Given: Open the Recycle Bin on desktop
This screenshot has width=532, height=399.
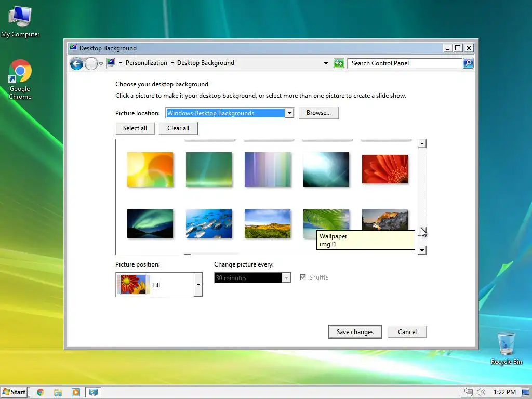Looking at the screenshot, I should pyautogui.click(x=506, y=348).
